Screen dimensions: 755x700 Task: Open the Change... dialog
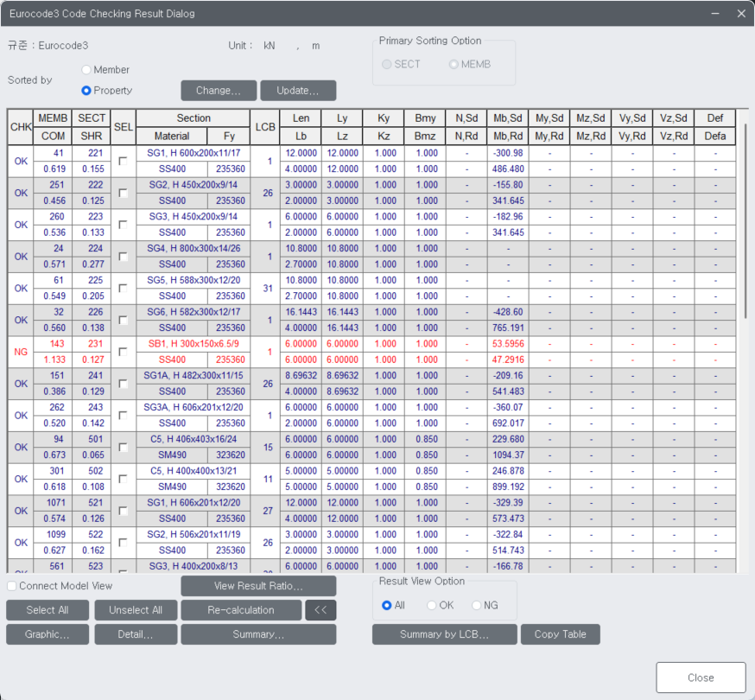click(x=219, y=90)
